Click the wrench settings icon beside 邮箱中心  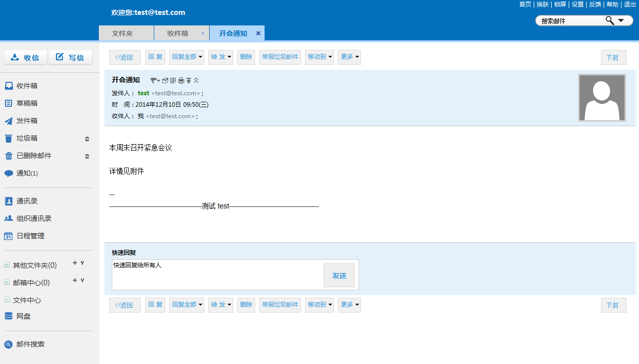(82, 280)
